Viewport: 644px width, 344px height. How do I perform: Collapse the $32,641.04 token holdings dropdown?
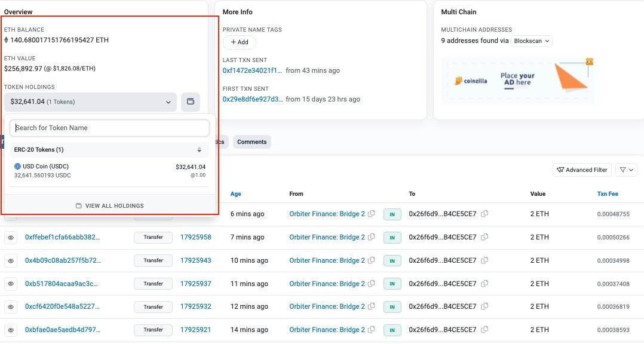pos(90,102)
